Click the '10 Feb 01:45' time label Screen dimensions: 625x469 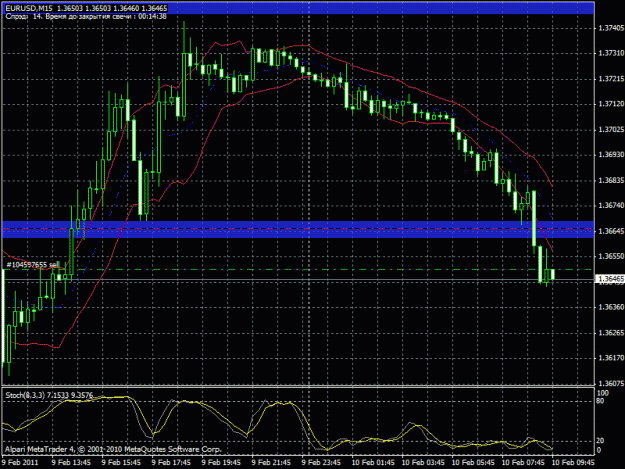click(373, 462)
